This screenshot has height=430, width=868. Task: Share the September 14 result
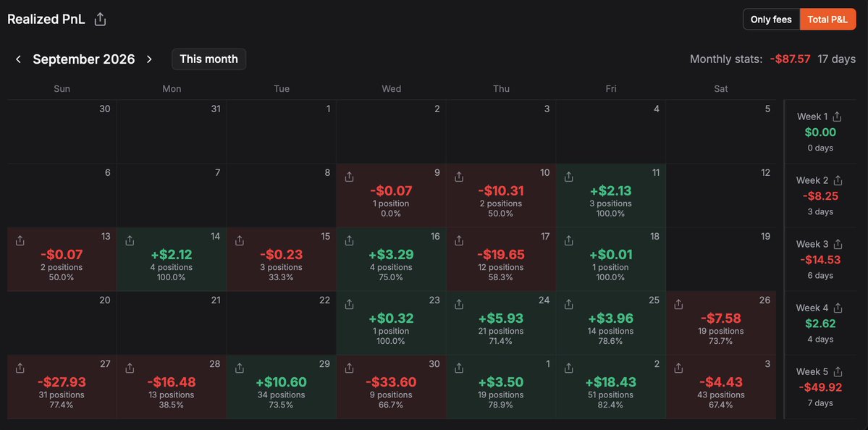(x=130, y=241)
